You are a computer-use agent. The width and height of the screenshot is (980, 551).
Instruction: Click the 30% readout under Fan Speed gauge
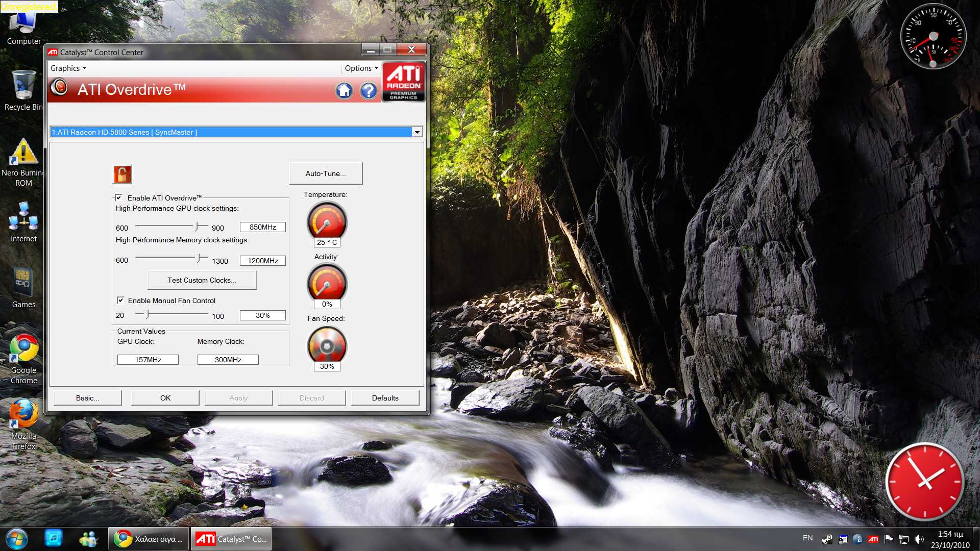(x=327, y=366)
